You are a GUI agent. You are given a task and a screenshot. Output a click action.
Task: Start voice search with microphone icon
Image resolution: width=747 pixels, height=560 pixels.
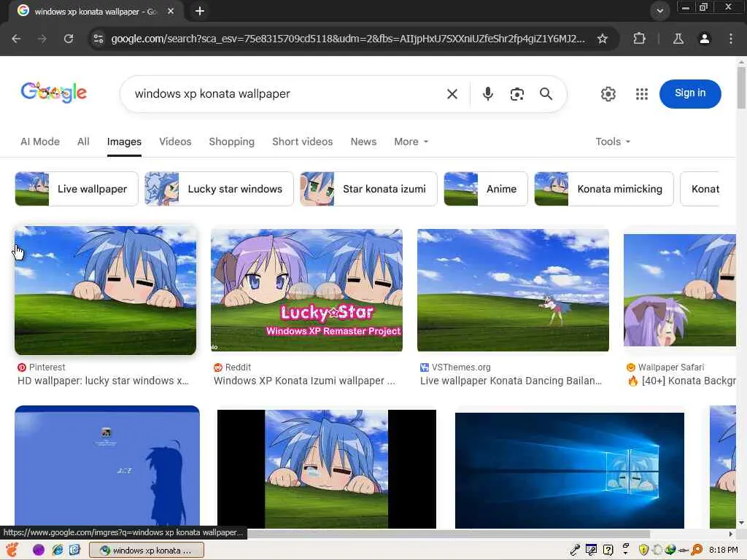click(x=487, y=94)
